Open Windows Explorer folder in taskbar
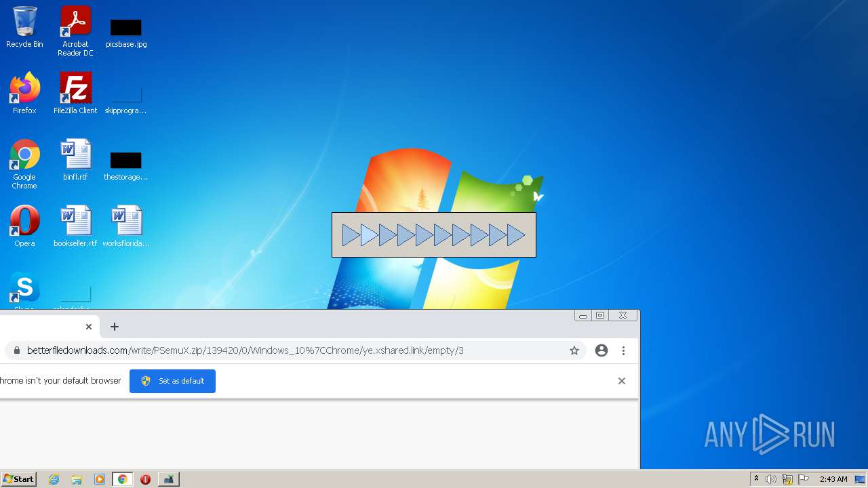Screen dimensions: 868x488 77,479
